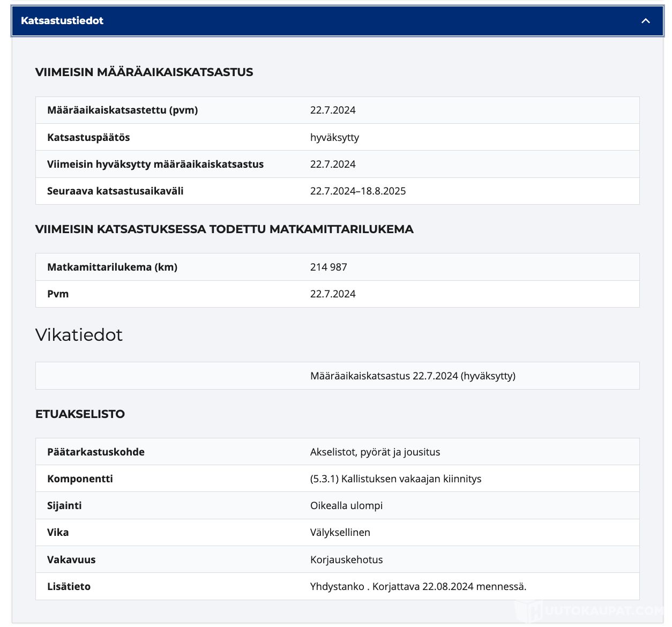Click VIIMEISIN KATSASTUKSESSA TODETTU MATKAMITTARILUKEMA heading
Image resolution: width=672 pixels, height=627 pixels.
(225, 229)
